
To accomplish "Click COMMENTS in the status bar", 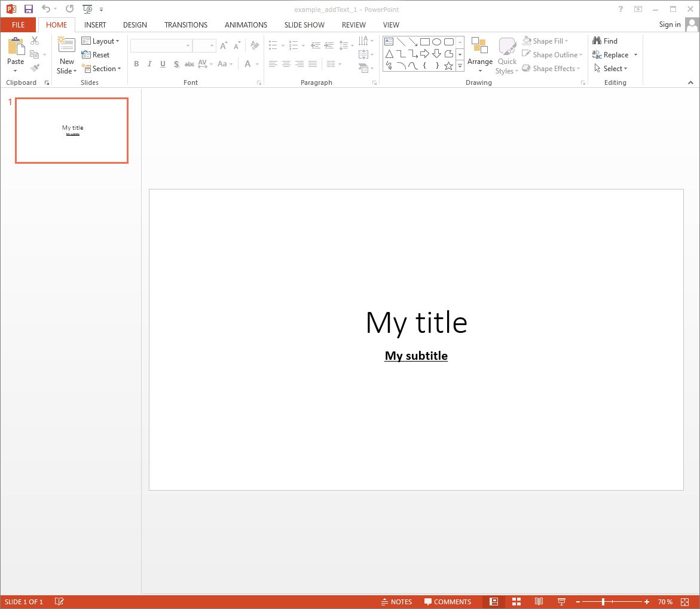I will [447, 602].
